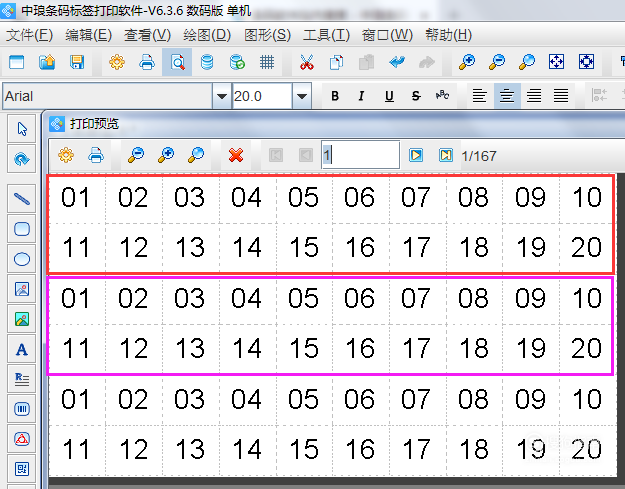Image resolution: width=625 pixels, height=489 pixels.
Task: Zoom in in print preview toolbar
Action: pos(166,155)
